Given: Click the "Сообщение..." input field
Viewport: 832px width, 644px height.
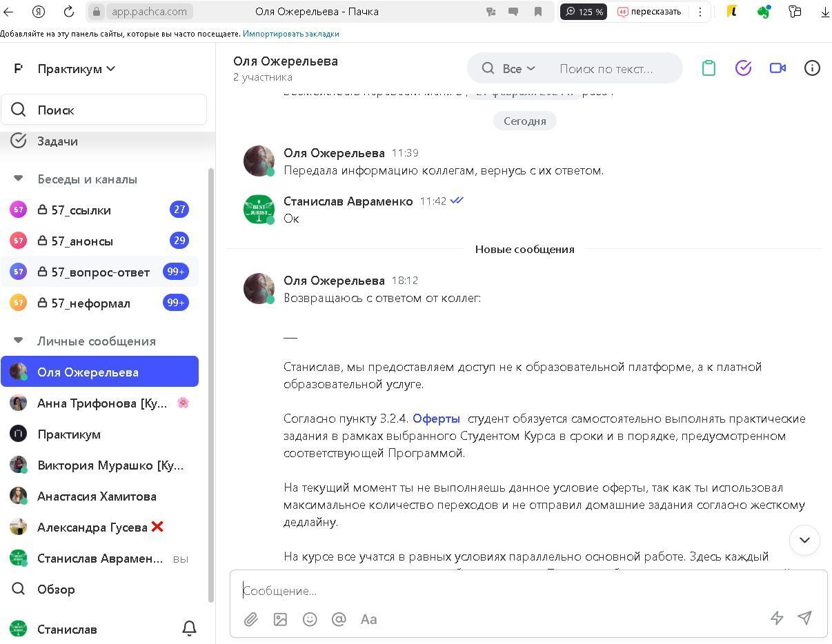Looking at the screenshot, I should click(483, 591).
